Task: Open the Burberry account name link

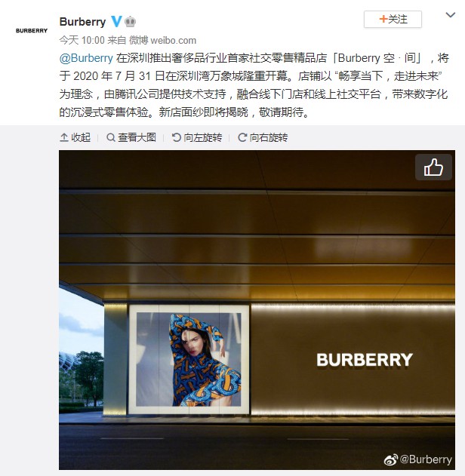Action: pyautogui.click(x=82, y=22)
